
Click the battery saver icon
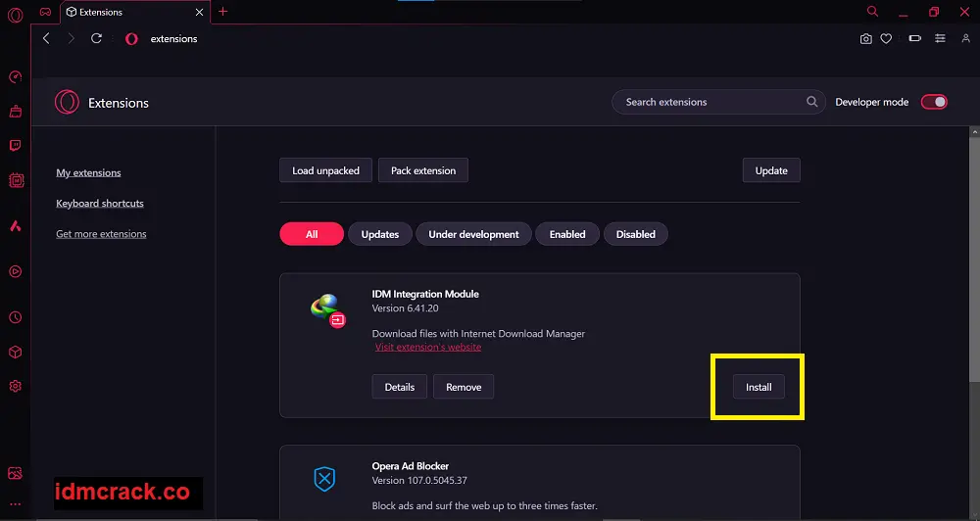point(915,39)
